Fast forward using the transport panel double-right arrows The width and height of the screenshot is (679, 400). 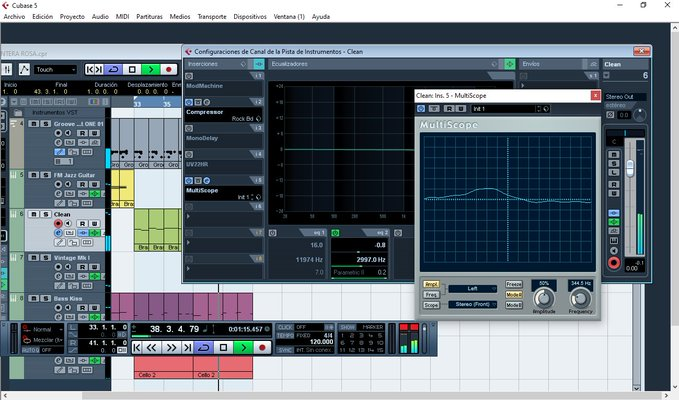pos(171,348)
